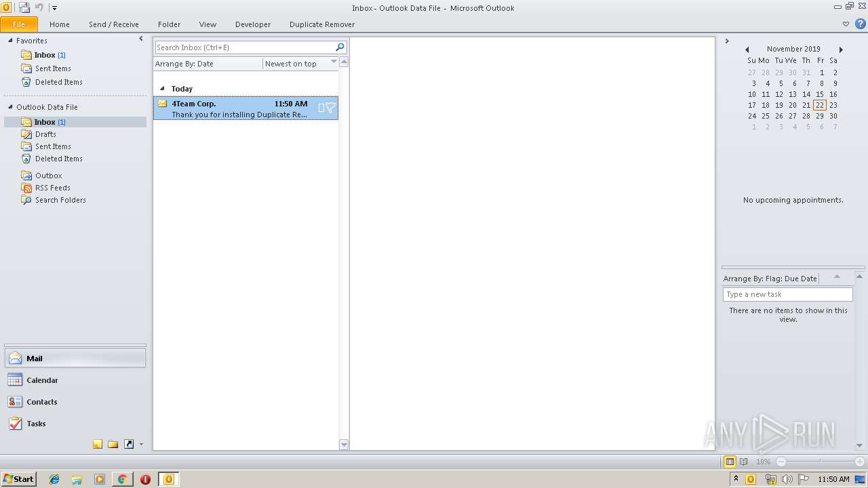Flag the 4Team Corp. message
The height and width of the screenshot is (488, 868).
coord(331,108)
